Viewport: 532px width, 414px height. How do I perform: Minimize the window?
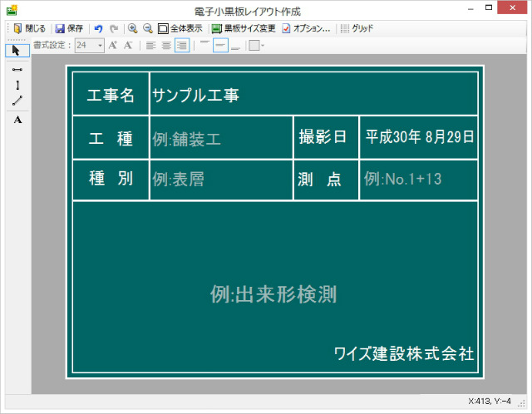[470, 8]
